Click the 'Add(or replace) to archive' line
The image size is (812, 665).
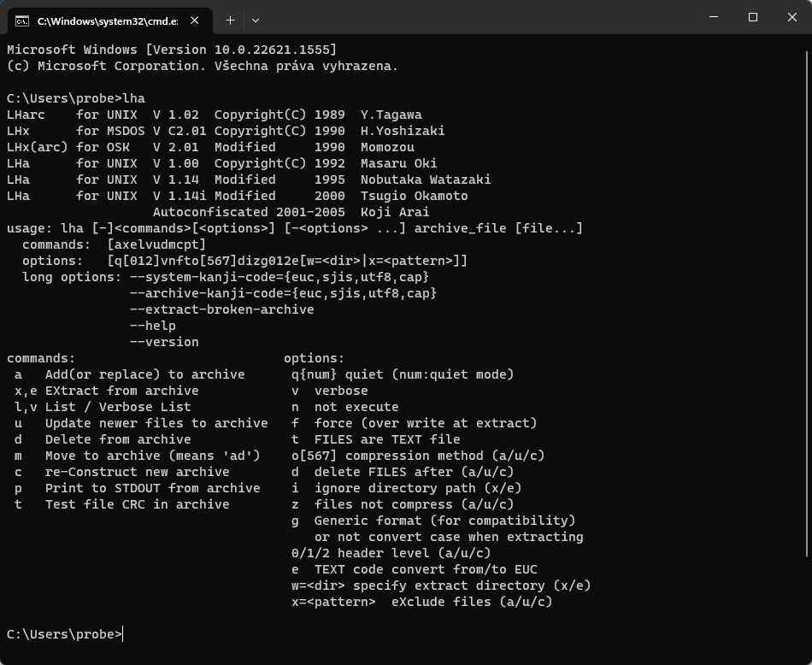[144, 374]
